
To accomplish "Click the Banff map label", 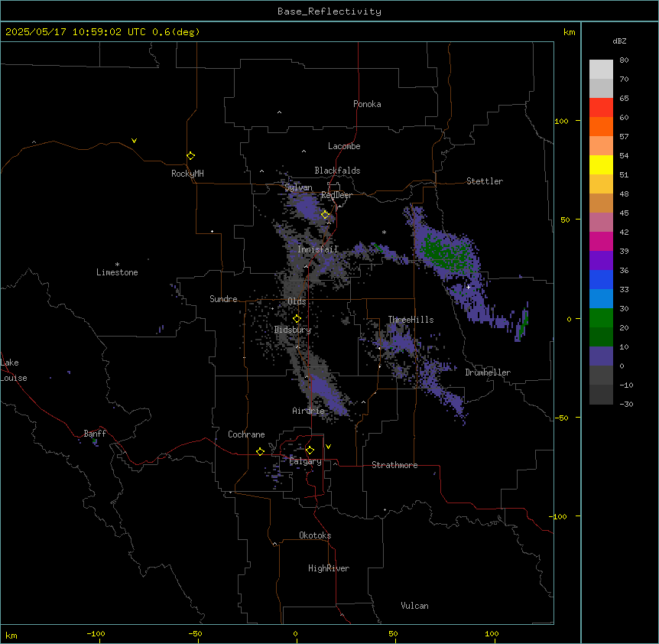I will (95, 434).
